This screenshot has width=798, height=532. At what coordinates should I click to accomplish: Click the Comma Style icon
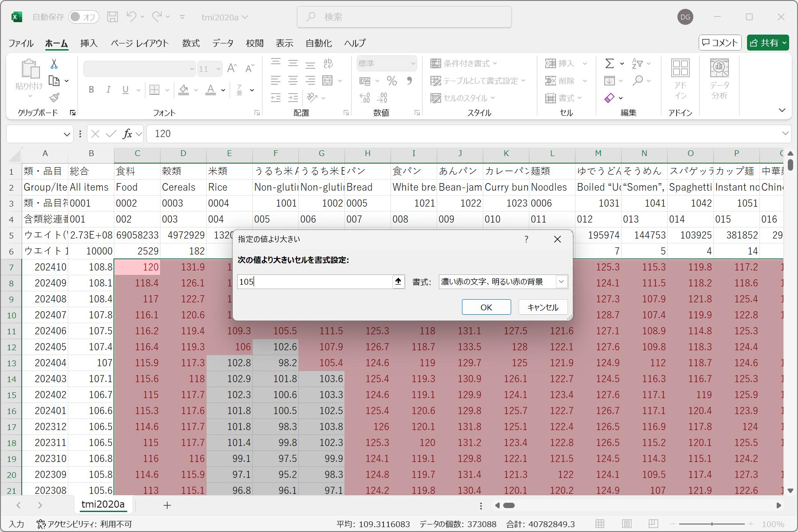409,81
